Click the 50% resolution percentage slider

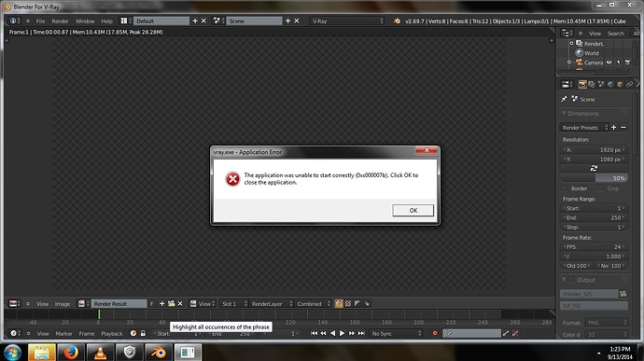pyautogui.click(x=594, y=178)
